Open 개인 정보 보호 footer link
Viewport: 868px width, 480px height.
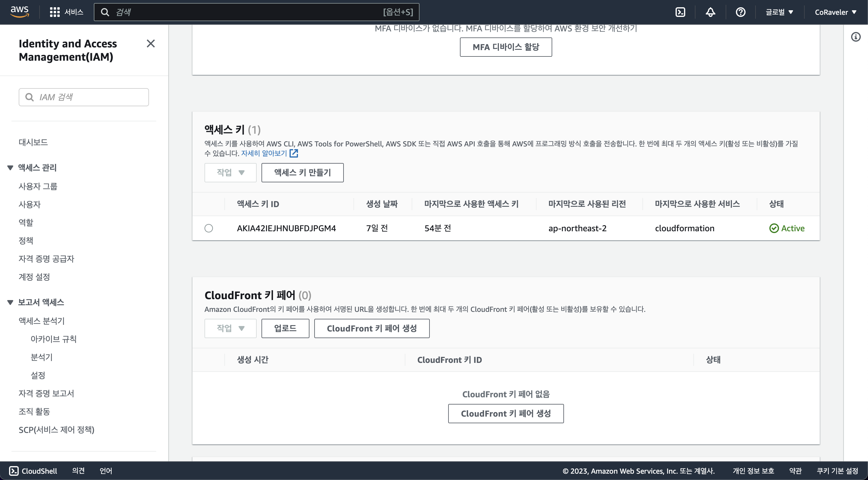pyautogui.click(x=753, y=471)
